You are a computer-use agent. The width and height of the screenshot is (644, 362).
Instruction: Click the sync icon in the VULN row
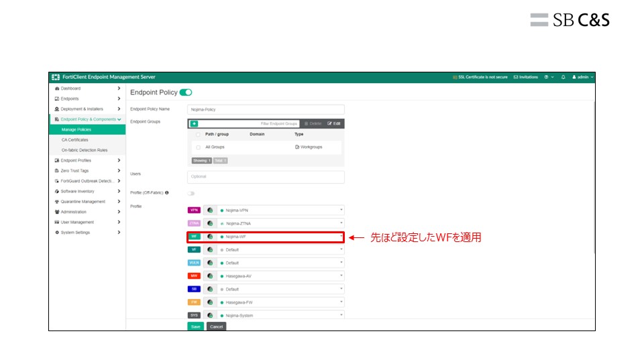point(210,263)
